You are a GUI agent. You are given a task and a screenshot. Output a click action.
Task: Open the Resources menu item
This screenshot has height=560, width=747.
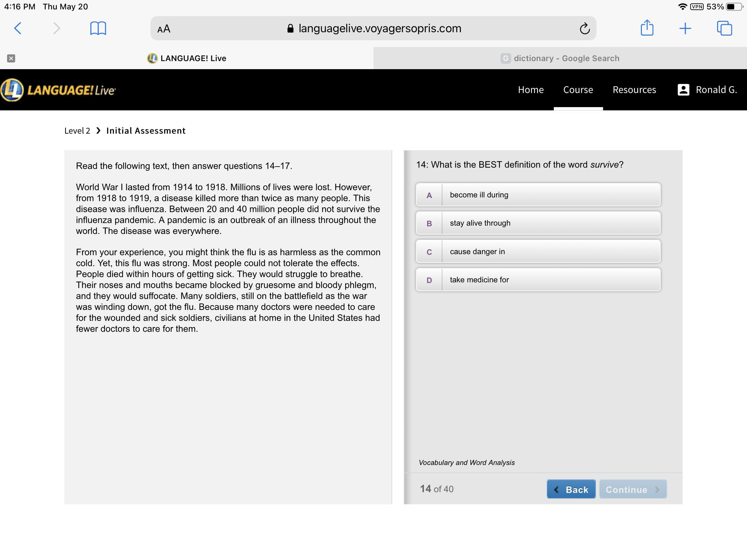pyautogui.click(x=634, y=90)
